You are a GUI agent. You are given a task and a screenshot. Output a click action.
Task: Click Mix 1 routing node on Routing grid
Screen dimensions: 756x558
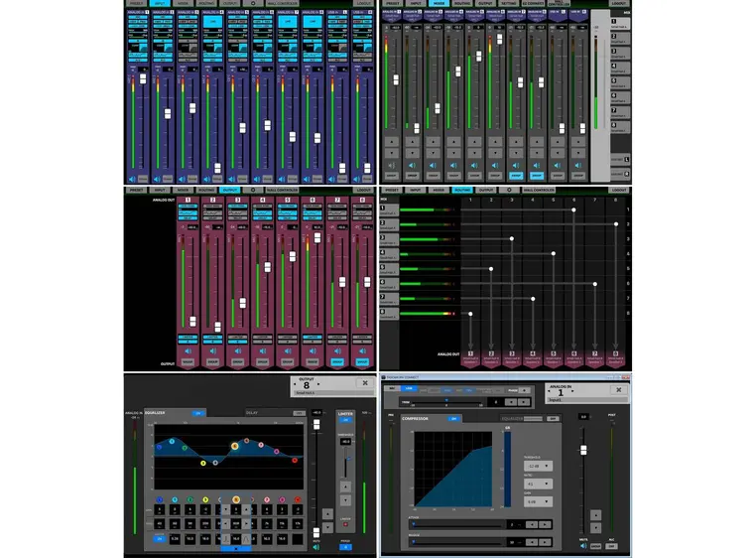click(573, 209)
